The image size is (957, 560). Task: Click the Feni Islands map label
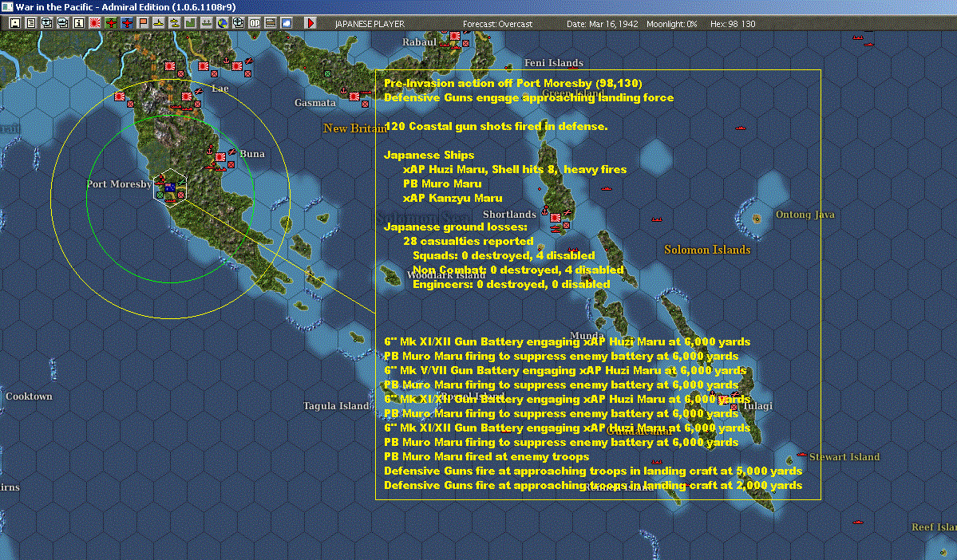pos(554,63)
